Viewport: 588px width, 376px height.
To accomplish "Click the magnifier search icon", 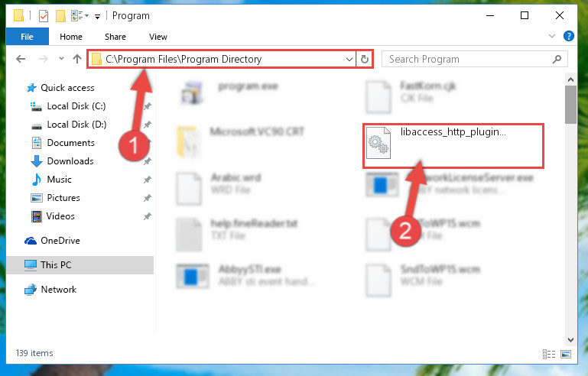I will pos(557,60).
